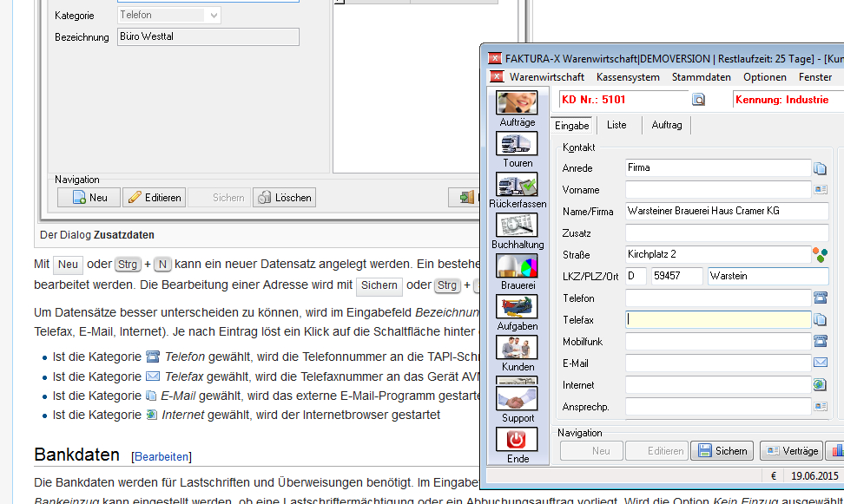Click the PLZ field showing 59457
Image resolution: width=844 pixels, height=504 pixels.
click(676, 276)
